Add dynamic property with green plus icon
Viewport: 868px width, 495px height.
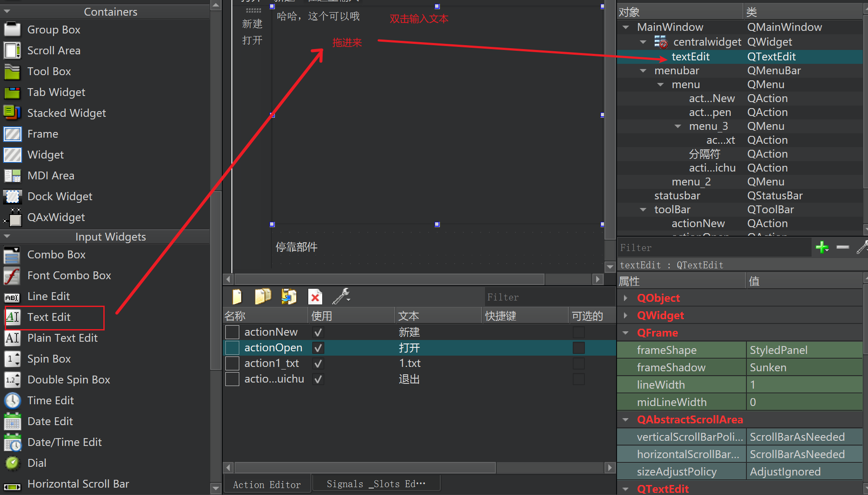pos(822,247)
